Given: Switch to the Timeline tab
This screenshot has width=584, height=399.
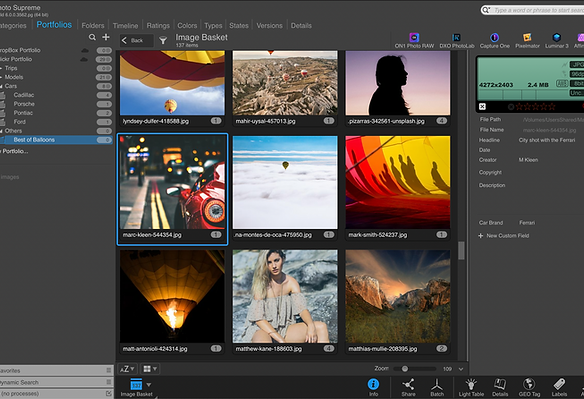Looking at the screenshot, I should click(125, 25).
